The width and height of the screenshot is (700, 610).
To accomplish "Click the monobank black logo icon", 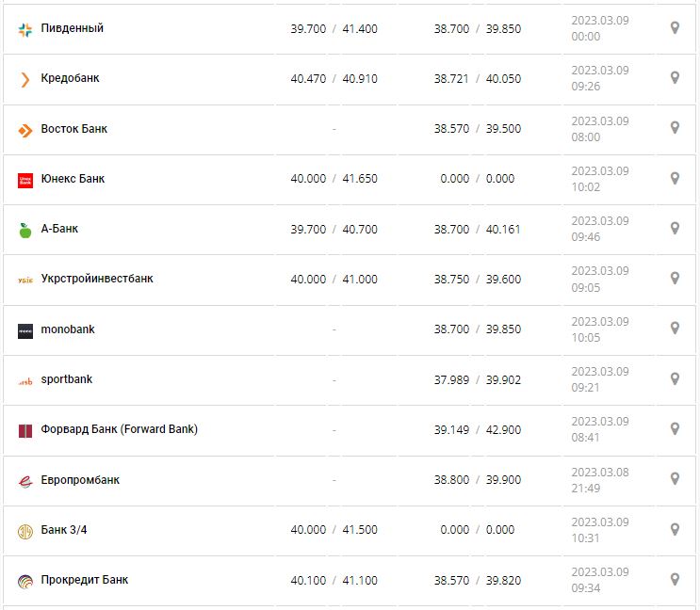I will [x=25, y=330].
